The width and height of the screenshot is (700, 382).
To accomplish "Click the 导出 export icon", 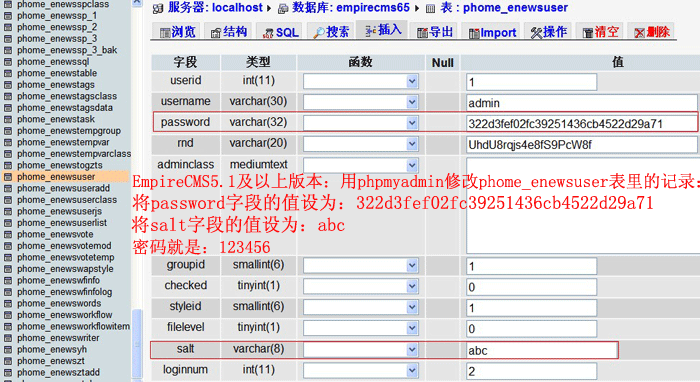I will [422, 33].
